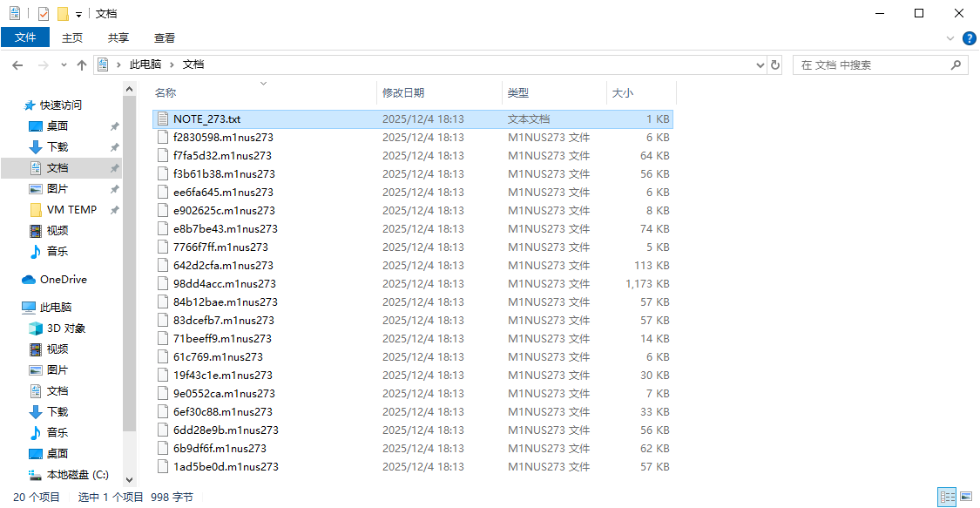Open the NOTE_273.txt file icon
Image resolution: width=980 pixels, height=508 pixels.
(x=162, y=119)
